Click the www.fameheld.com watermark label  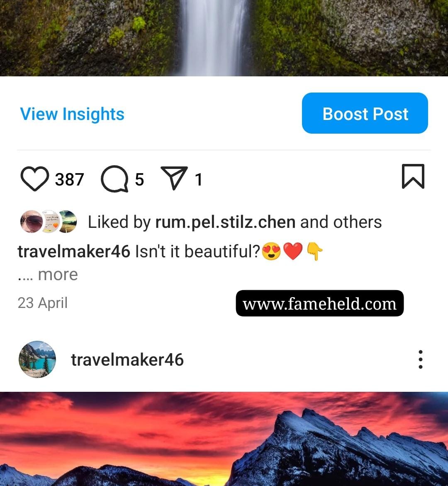coord(320,303)
